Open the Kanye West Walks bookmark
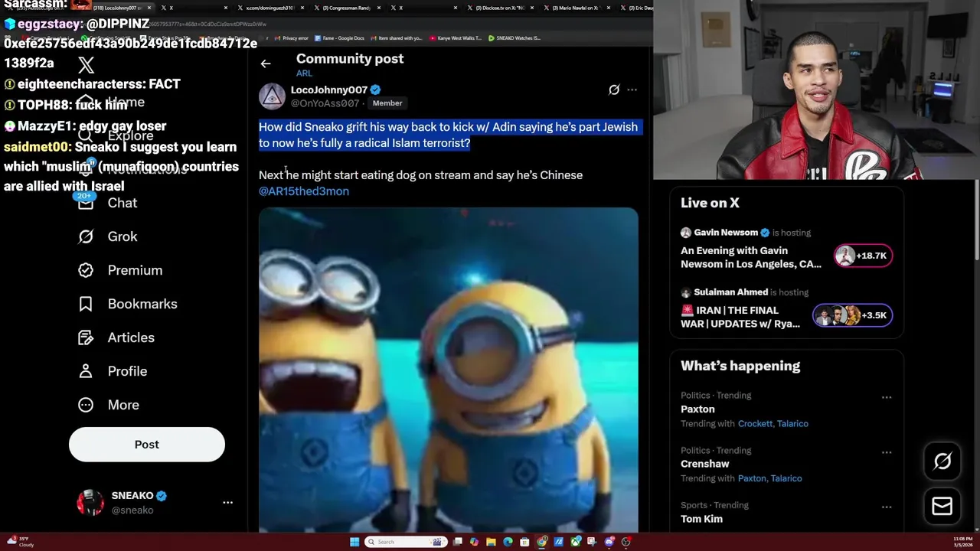980x551 pixels. coord(456,37)
